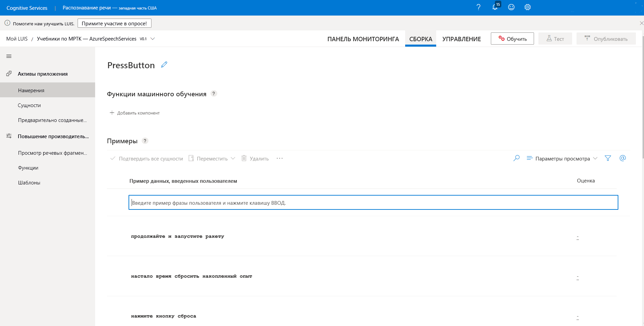Screen dimensions: 644x326
Task: Collapse the left sidebar hamburger icon
Action: click(x=9, y=56)
